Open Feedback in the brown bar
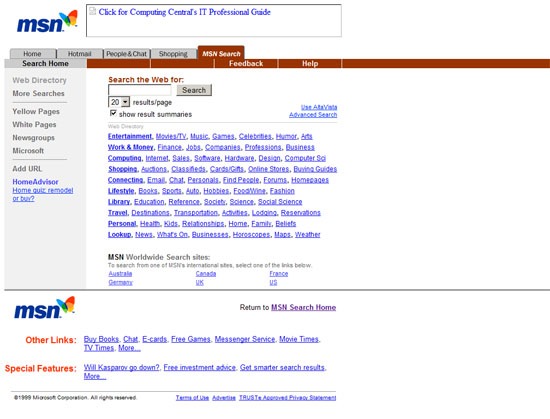The image size is (550, 419). tap(246, 63)
